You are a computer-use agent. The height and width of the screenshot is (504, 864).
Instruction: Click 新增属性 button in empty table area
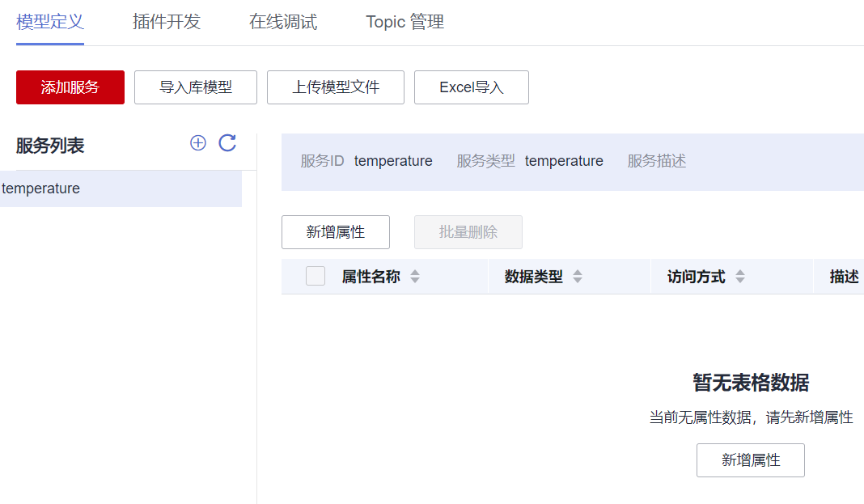tap(751, 460)
